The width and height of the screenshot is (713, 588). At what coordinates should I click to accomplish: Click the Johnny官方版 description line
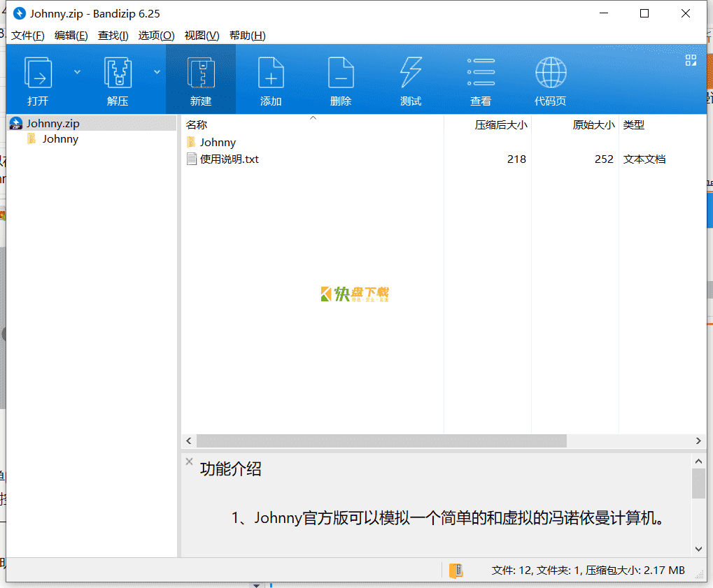point(448,517)
